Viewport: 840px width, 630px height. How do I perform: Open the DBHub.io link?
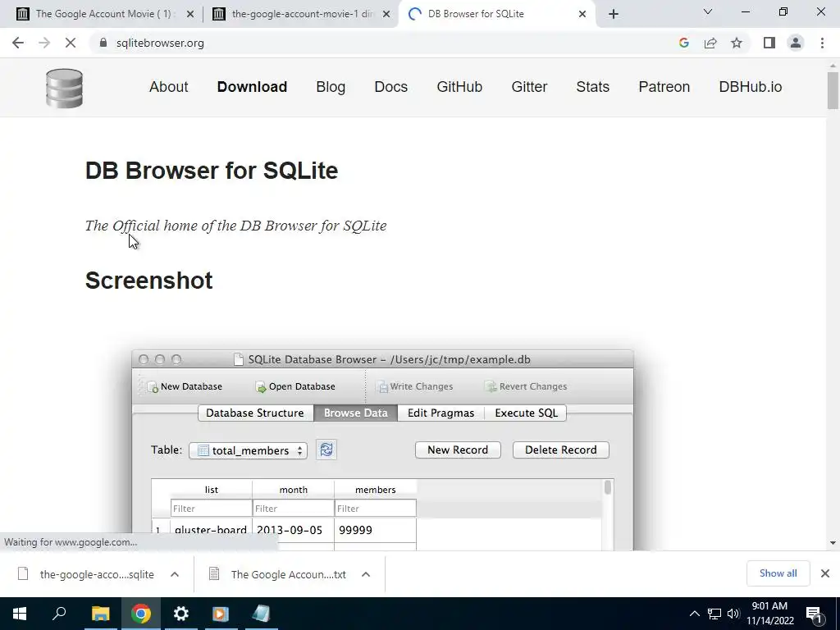pos(750,87)
